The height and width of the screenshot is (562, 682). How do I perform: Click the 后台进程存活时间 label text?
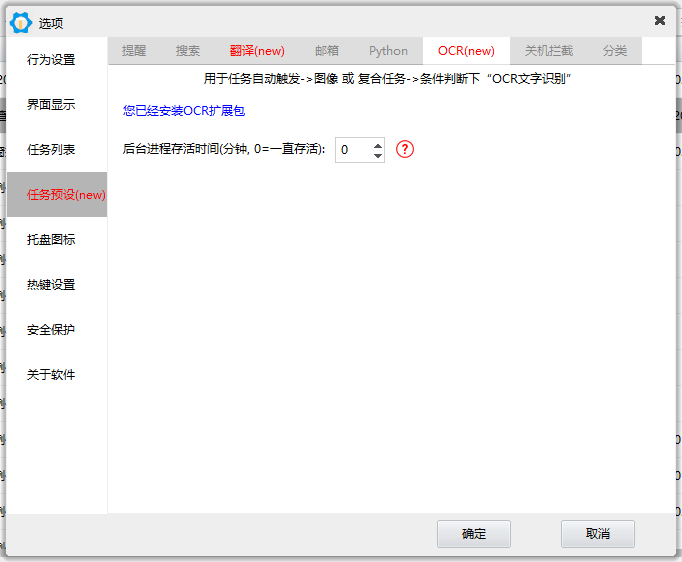224,149
